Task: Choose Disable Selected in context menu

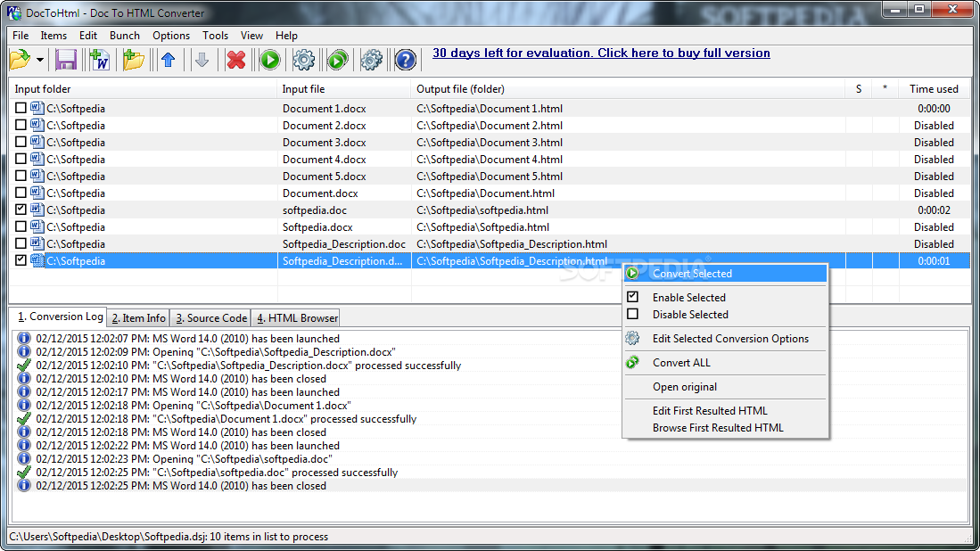Action: [725, 314]
